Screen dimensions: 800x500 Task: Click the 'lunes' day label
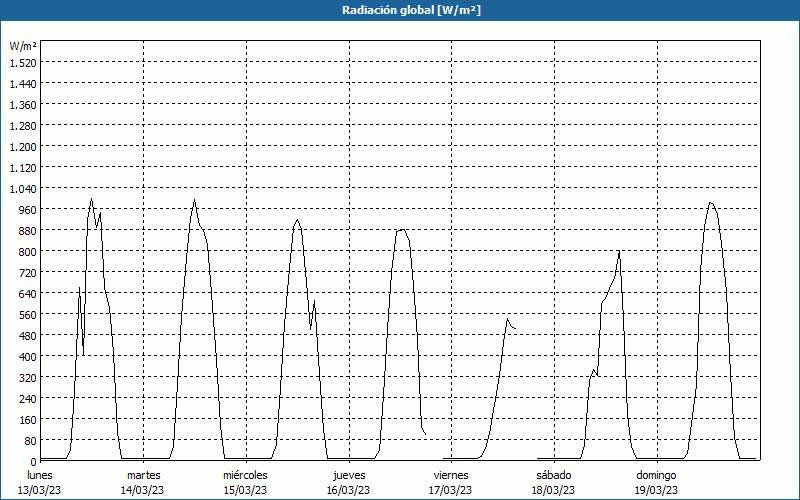click(x=40, y=475)
